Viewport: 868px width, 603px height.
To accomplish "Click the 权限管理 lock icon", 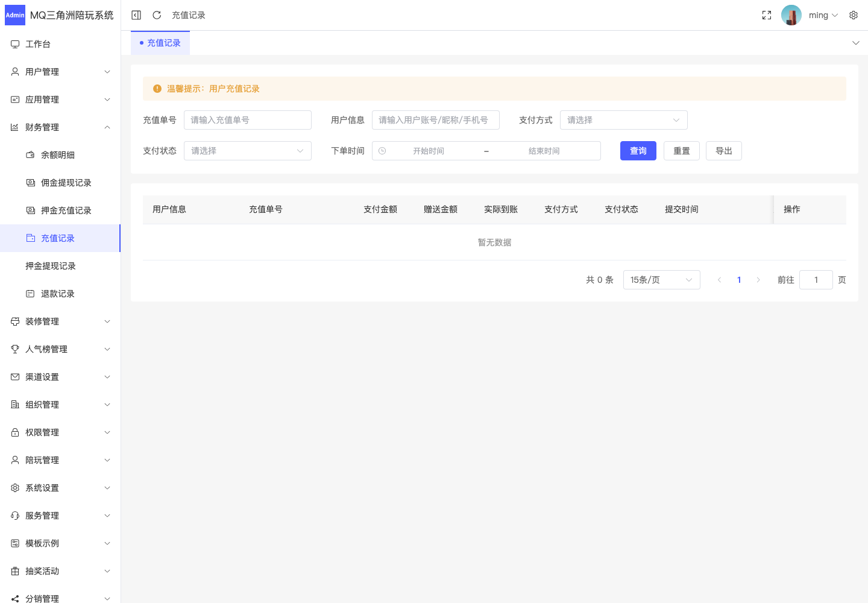I will pos(15,432).
